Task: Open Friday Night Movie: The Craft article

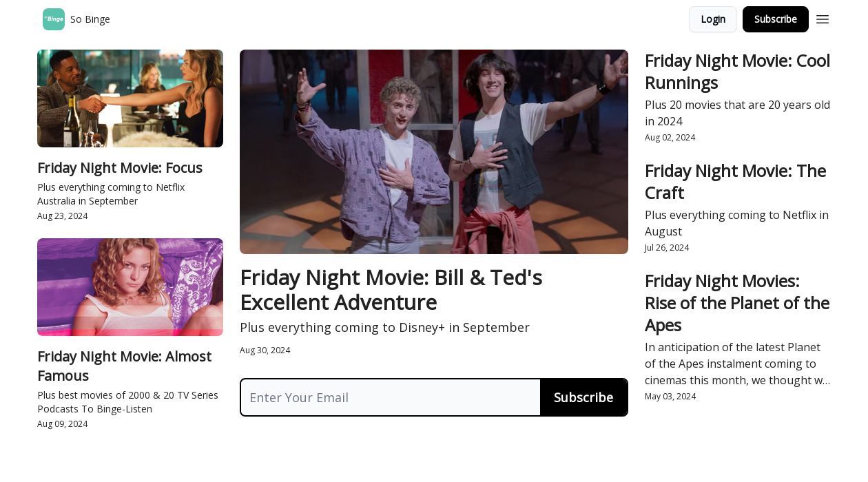Action: point(735,182)
